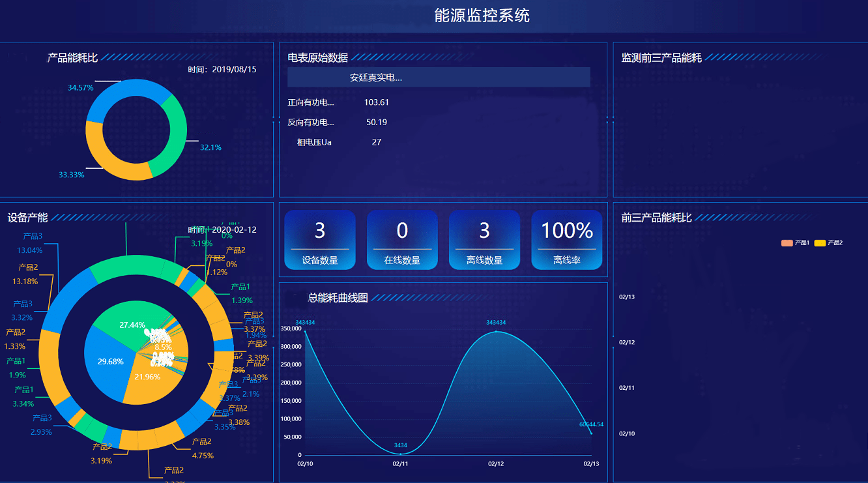The image size is (868, 483).
Task: Click the 设备产能 panel title
Action: point(28,218)
